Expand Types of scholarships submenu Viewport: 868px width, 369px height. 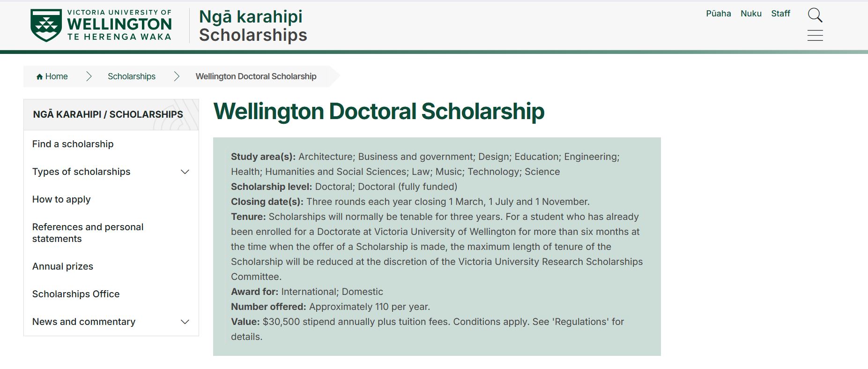[185, 172]
